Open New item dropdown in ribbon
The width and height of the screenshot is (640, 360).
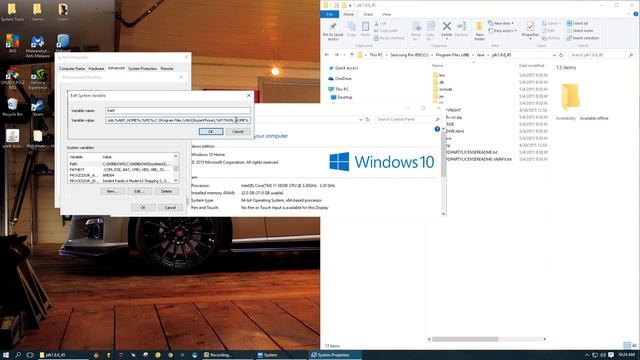pyautogui.click(x=502, y=23)
